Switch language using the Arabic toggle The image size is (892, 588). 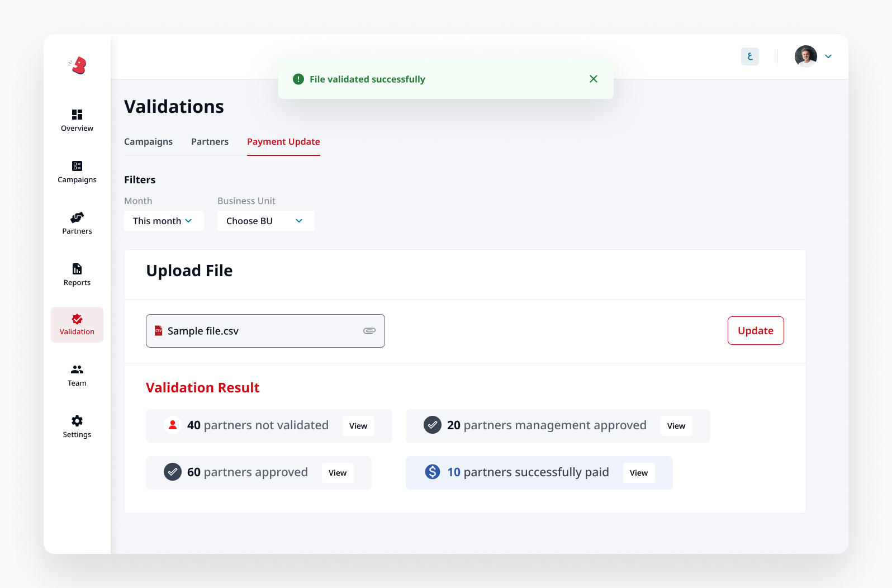(x=750, y=56)
